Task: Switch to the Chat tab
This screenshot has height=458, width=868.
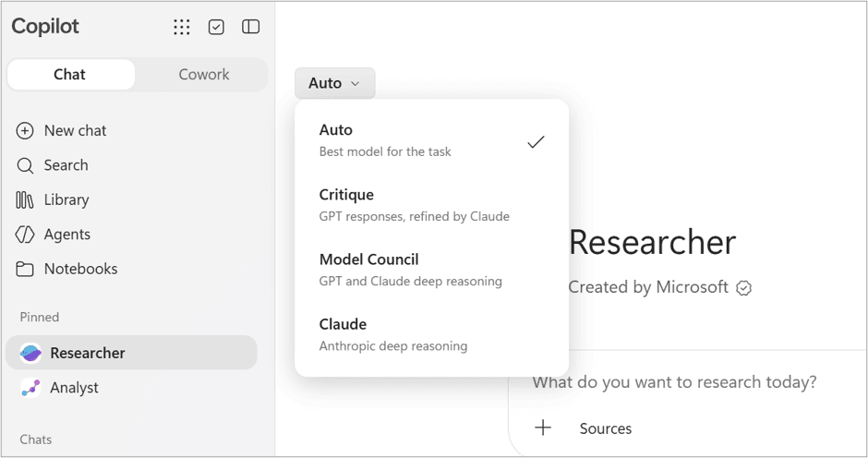Action: click(70, 74)
